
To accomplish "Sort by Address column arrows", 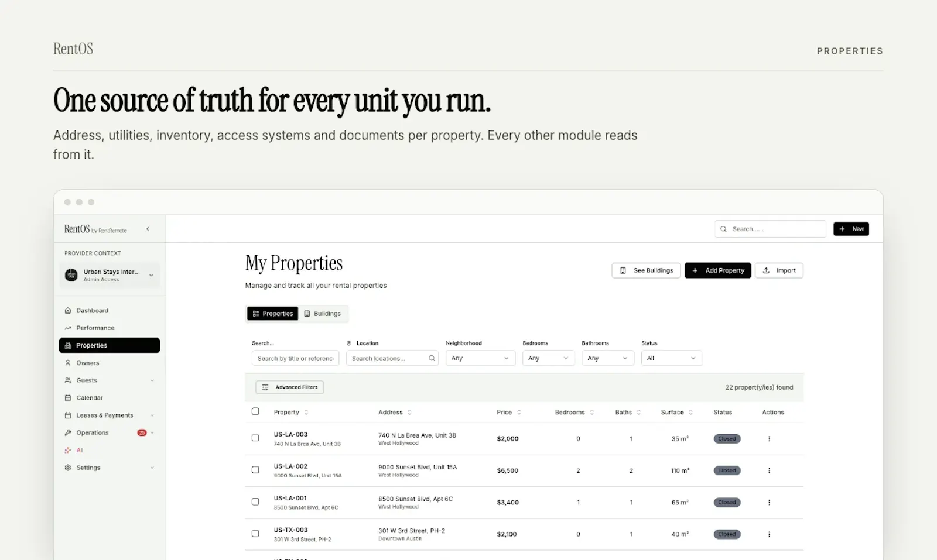I will point(409,413).
